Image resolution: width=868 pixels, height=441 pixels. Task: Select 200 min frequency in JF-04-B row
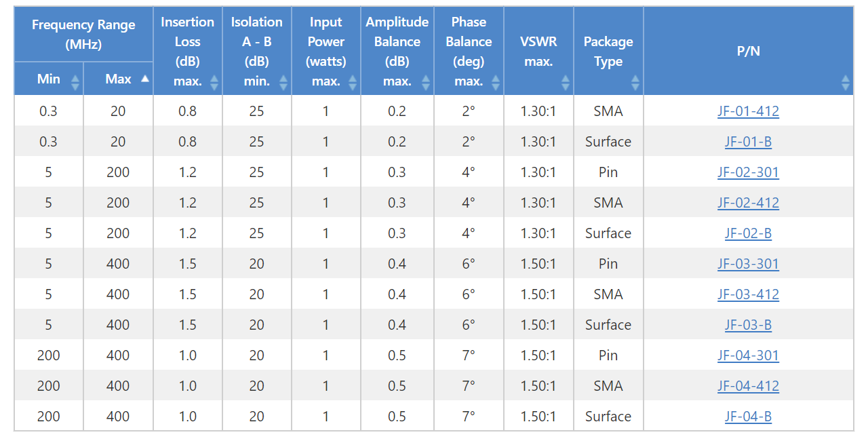(x=49, y=417)
